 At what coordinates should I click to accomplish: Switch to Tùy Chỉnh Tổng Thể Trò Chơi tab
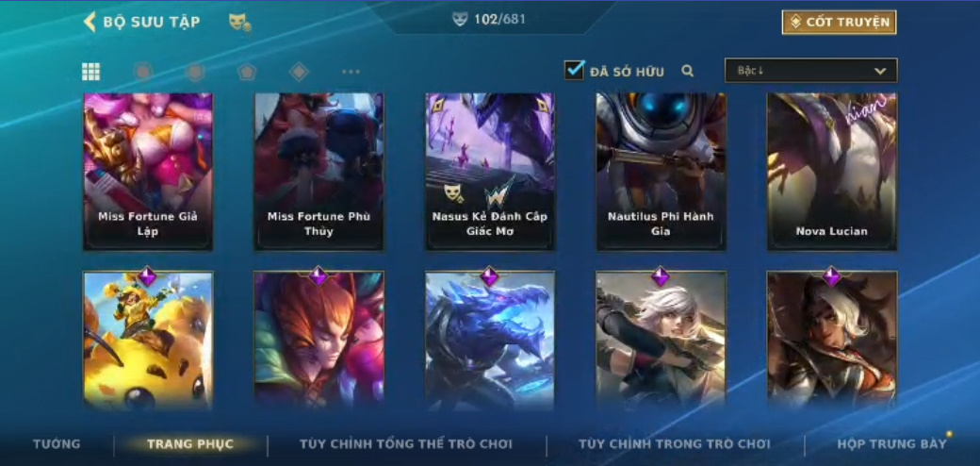(x=405, y=444)
